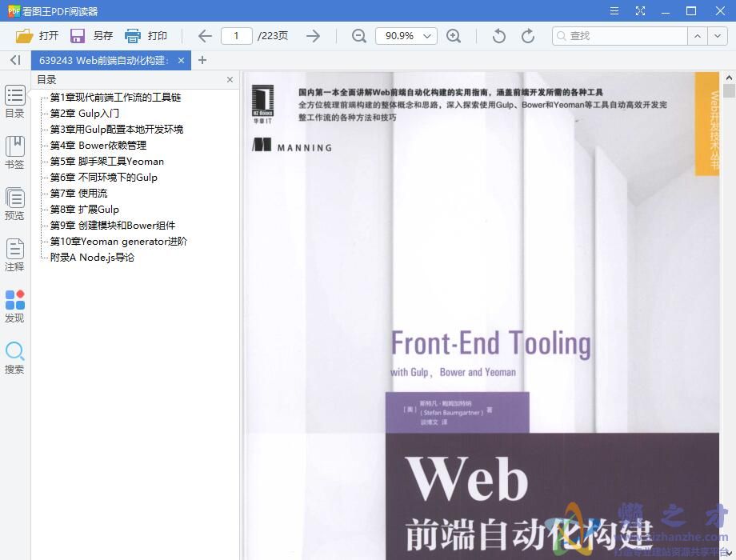Rotate page clockwise
The height and width of the screenshot is (560, 736).
[528, 36]
